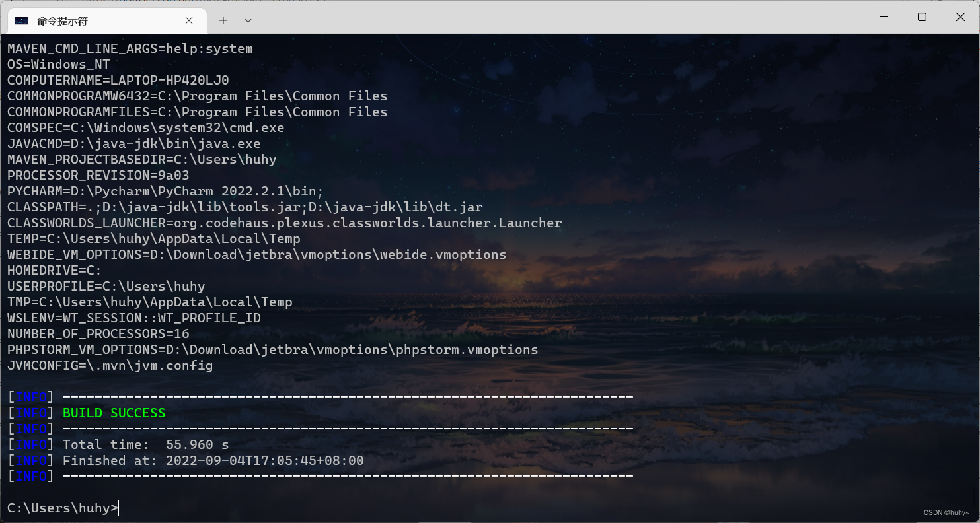Click the WEBIDE_VM_OPTIONS line
The height and width of the screenshot is (523, 980).
pos(257,254)
